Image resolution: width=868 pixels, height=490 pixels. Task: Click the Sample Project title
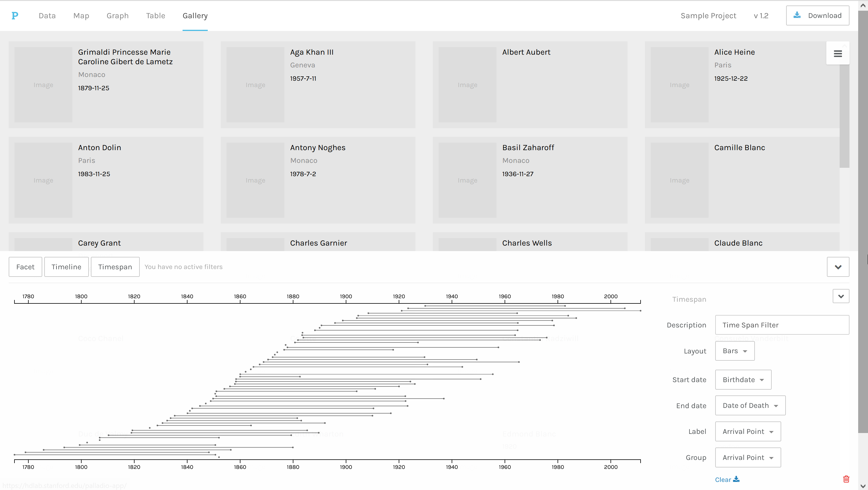(708, 16)
